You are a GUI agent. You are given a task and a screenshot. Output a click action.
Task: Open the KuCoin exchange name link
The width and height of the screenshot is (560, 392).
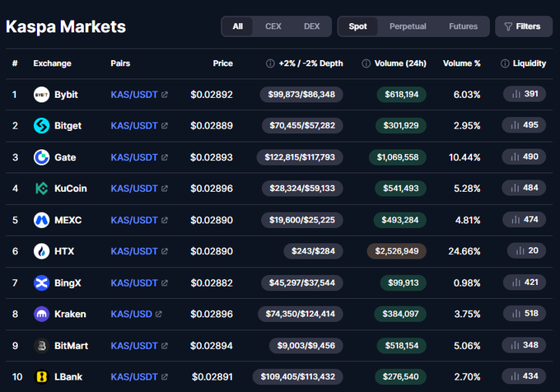click(x=70, y=189)
